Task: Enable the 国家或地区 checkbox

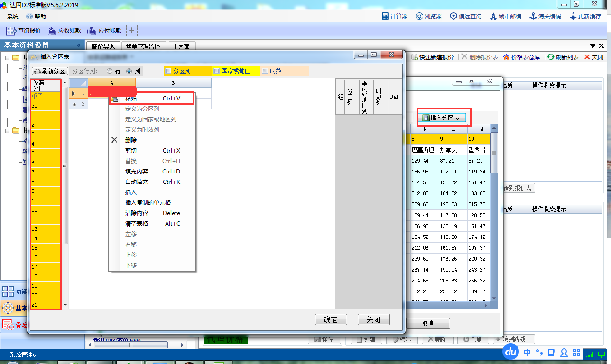Action: click(x=216, y=71)
